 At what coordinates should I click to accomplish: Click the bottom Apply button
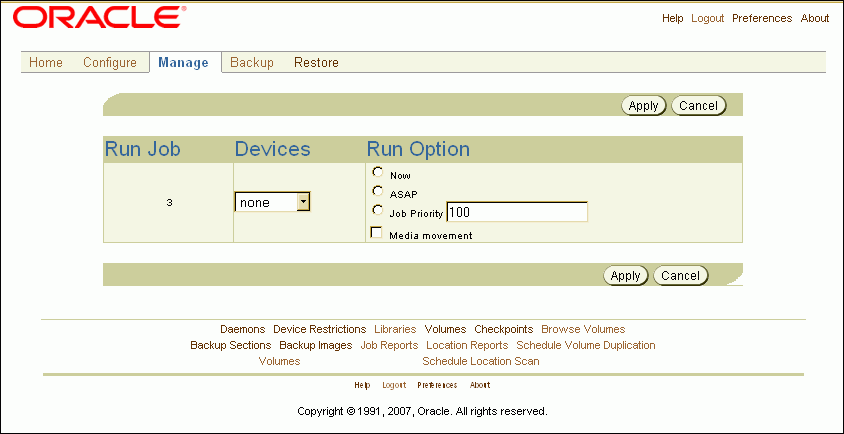pyautogui.click(x=625, y=276)
